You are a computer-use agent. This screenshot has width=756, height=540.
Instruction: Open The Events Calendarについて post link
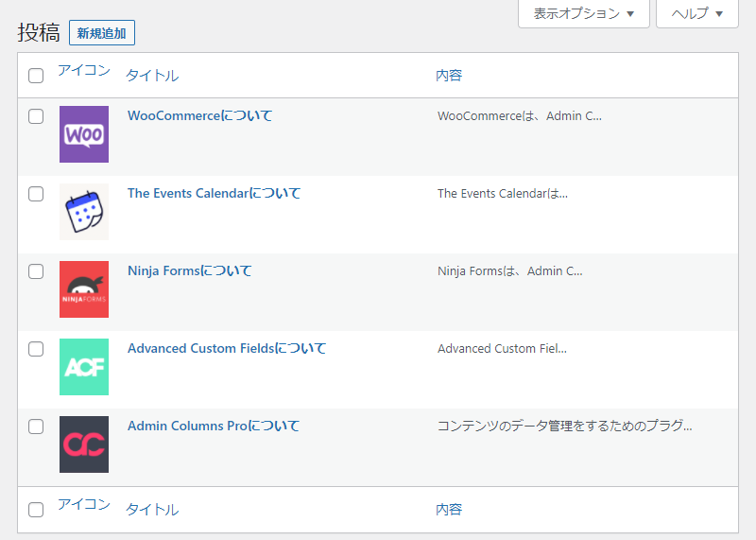point(214,194)
